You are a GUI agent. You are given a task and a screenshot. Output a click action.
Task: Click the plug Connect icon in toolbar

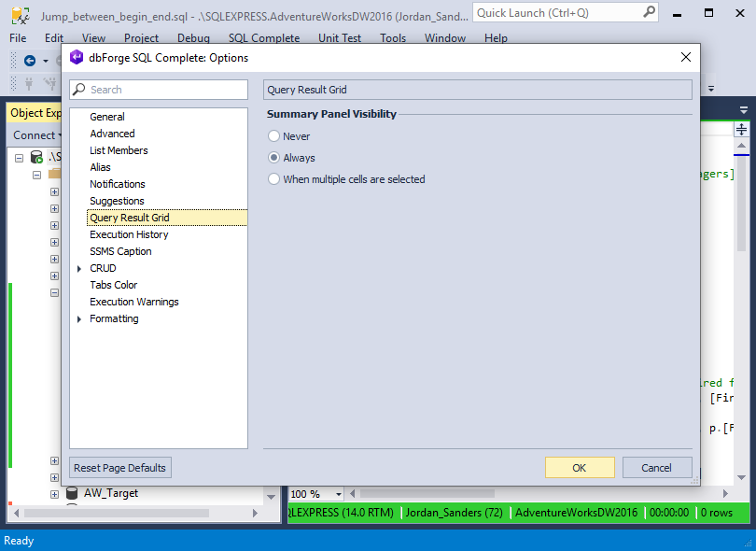tap(29, 84)
